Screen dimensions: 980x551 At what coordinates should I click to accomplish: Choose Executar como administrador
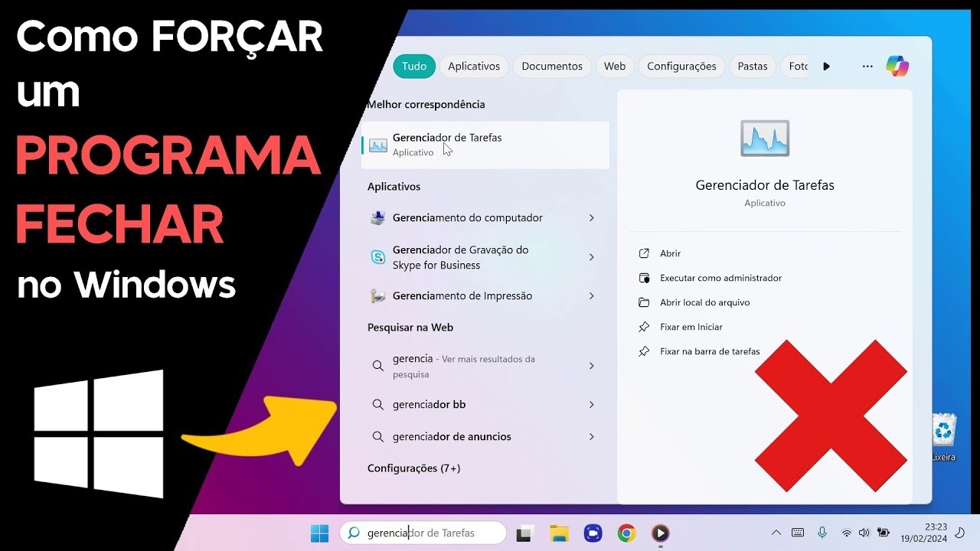click(720, 278)
